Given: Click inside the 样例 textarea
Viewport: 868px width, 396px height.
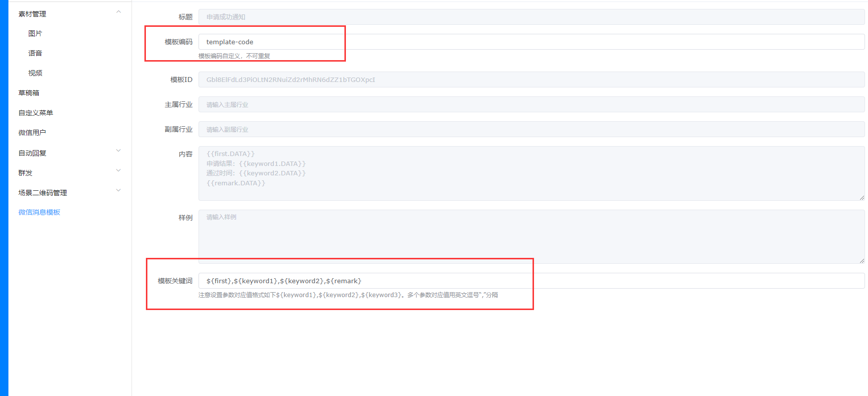Looking at the screenshot, I should (531, 237).
